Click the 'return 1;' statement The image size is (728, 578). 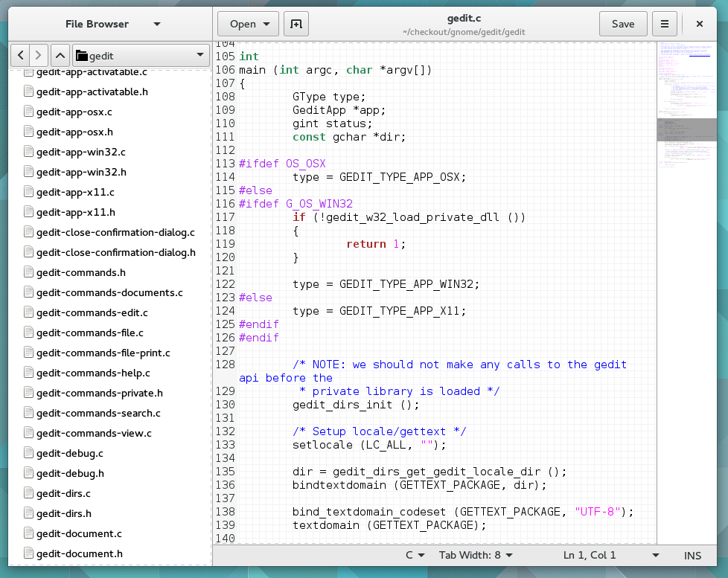[x=376, y=244]
